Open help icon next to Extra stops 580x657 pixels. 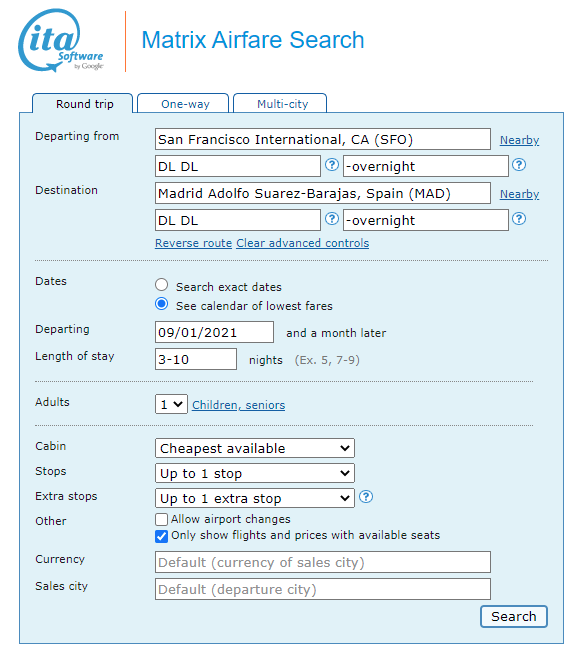point(366,497)
